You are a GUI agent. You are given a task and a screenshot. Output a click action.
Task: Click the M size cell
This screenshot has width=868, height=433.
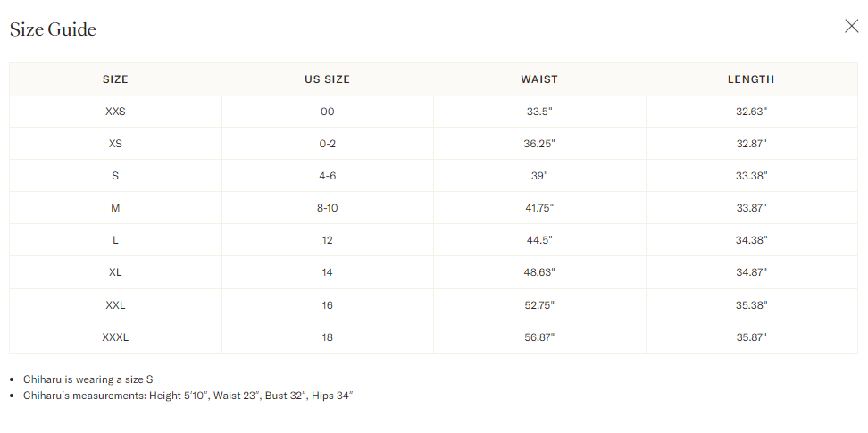(x=115, y=208)
